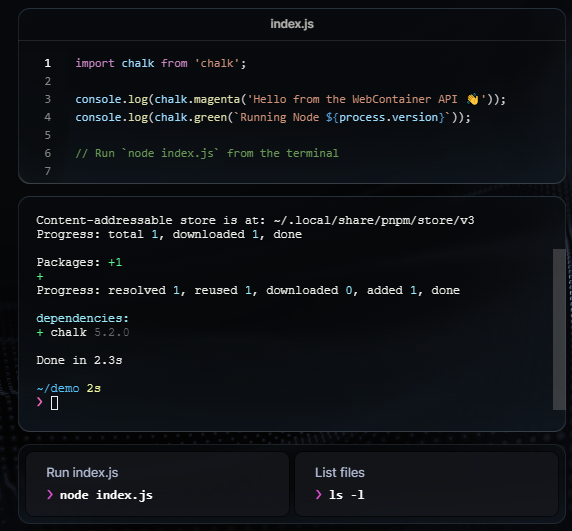Click the comment line about node index.js

point(207,153)
